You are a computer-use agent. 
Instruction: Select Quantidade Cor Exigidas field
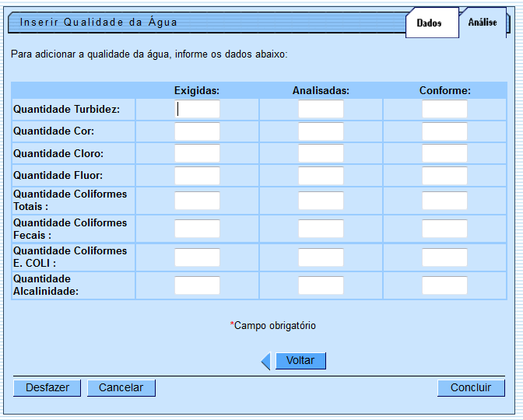(197, 131)
